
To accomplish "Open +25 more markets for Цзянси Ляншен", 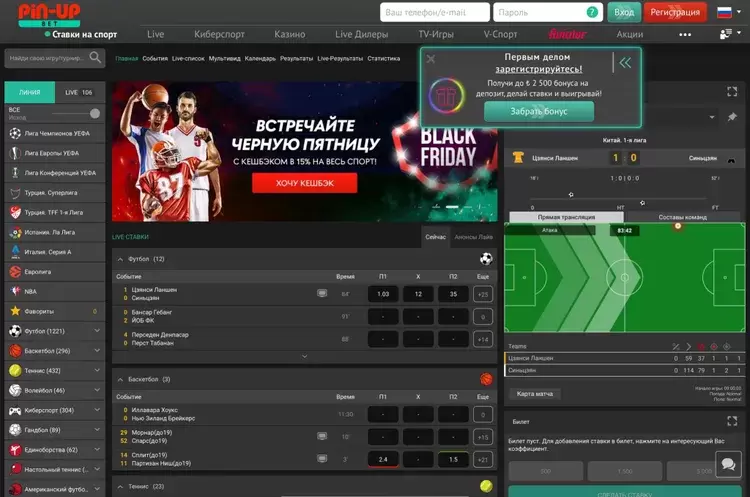I will coord(483,294).
